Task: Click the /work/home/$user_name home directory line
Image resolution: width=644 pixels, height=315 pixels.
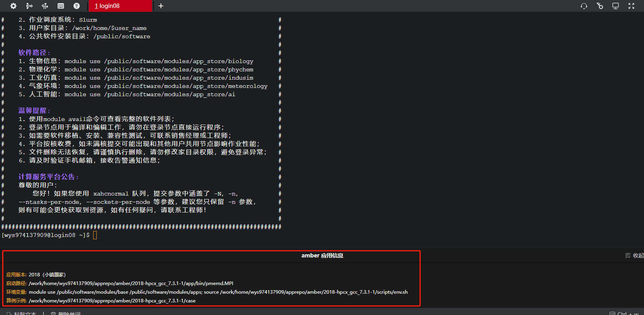Action: (83, 28)
